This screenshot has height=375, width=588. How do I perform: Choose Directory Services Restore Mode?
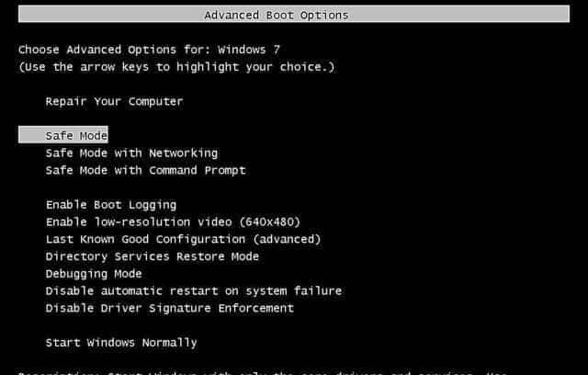(x=152, y=256)
